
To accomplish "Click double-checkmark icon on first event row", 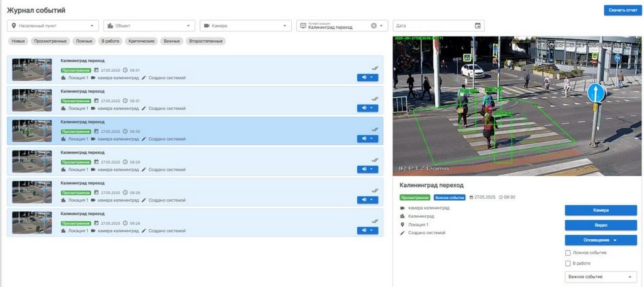I will click(x=375, y=67).
